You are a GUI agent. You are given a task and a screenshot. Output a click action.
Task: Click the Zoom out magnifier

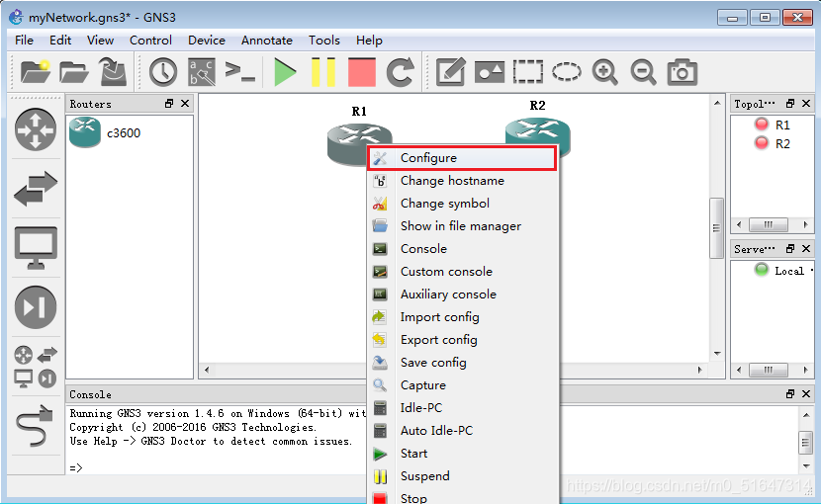coord(644,72)
